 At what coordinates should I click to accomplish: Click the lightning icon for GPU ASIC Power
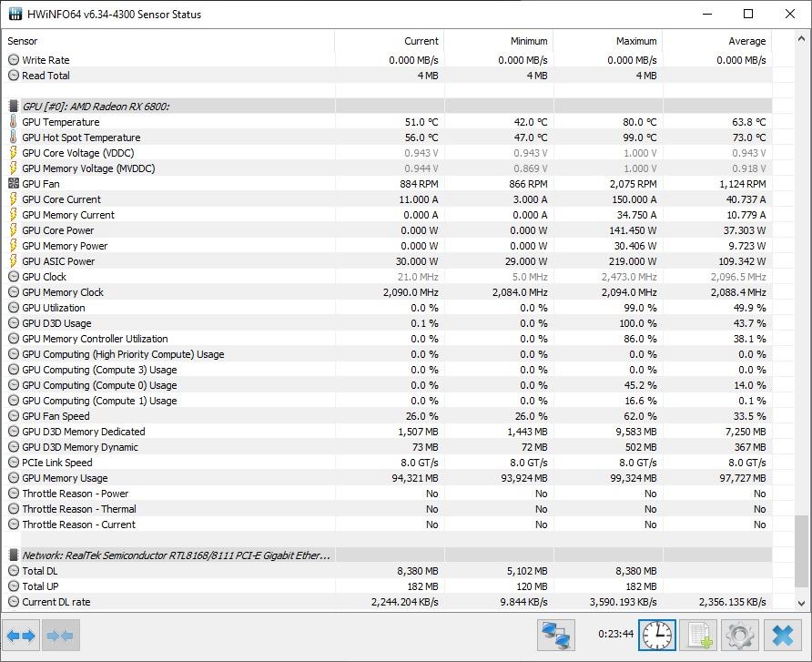14,261
